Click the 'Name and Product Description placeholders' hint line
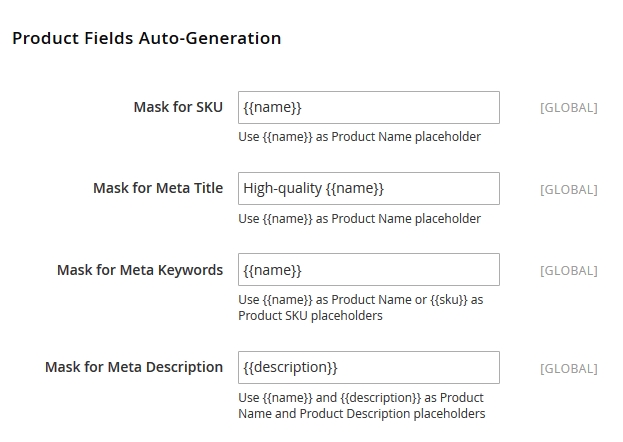The height and width of the screenshot is (442, 623). coord(361,413)
